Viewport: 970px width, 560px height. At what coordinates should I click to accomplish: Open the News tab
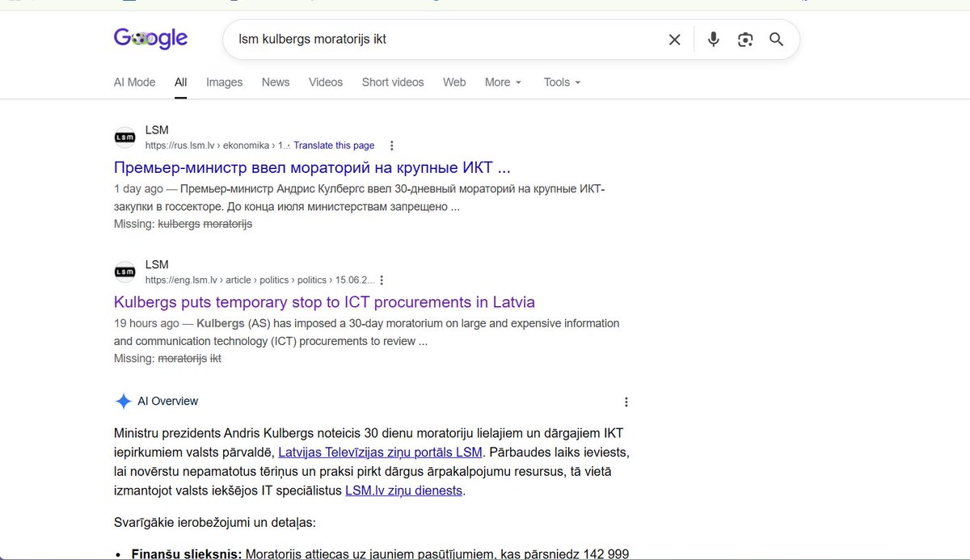[x=276, y=82]
